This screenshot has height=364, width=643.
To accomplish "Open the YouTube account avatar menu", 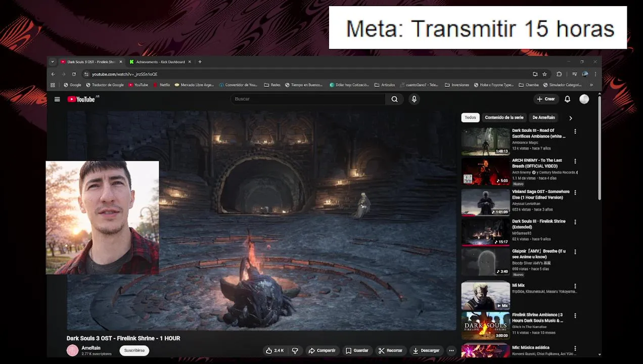I will click(584, 99).
